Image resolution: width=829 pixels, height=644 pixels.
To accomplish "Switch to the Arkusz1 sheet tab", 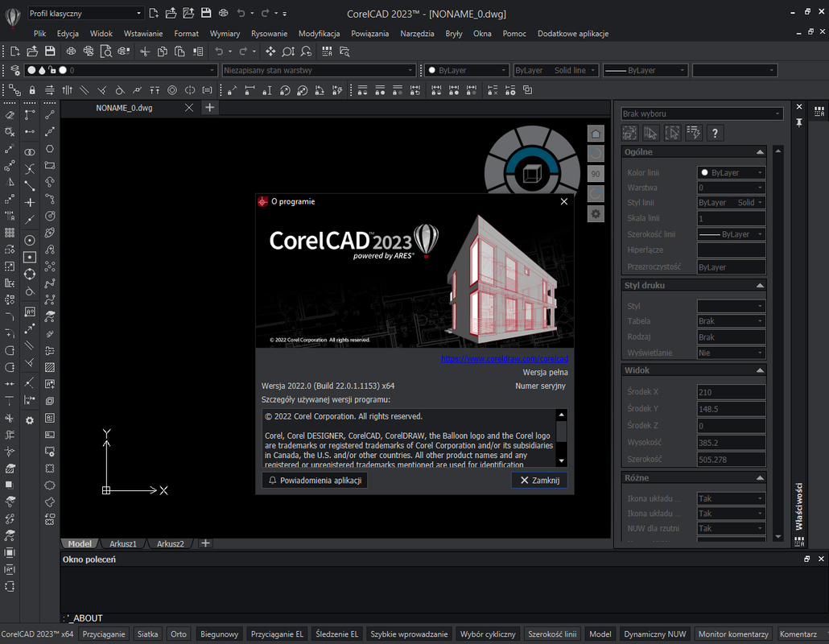I will 122,543.
